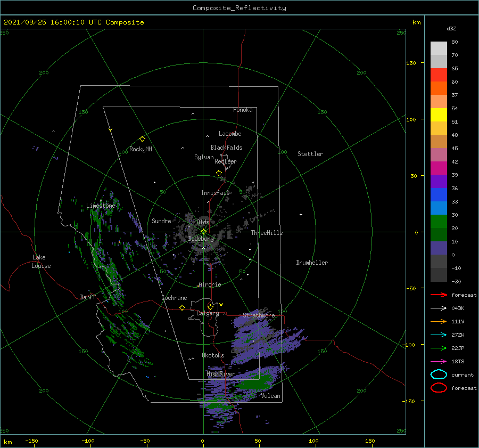Click the Ponoka town label
Screen dimensions: 479x448
(x=243, y=110)
